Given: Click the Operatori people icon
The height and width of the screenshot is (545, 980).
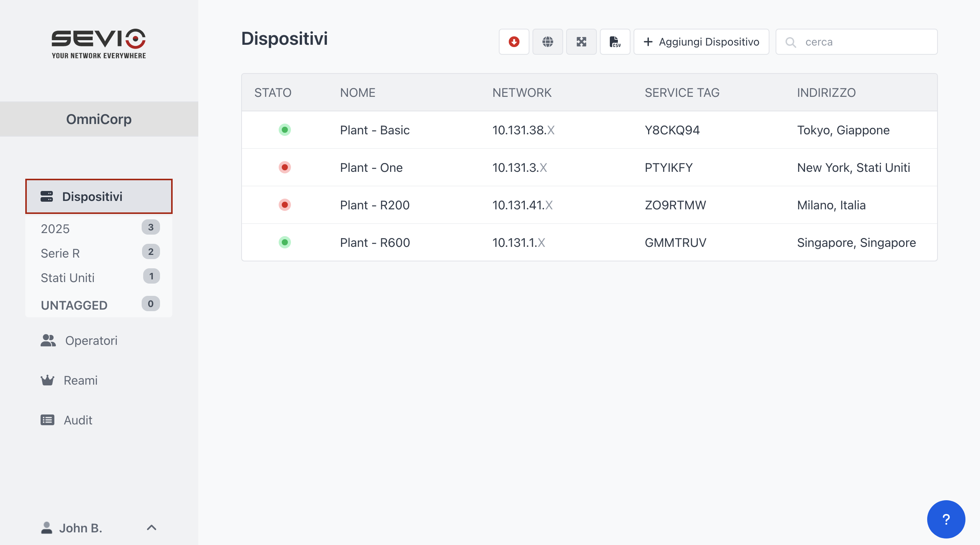Looking at the screenshot, I should pyautogui.click(x=48, y=340).
